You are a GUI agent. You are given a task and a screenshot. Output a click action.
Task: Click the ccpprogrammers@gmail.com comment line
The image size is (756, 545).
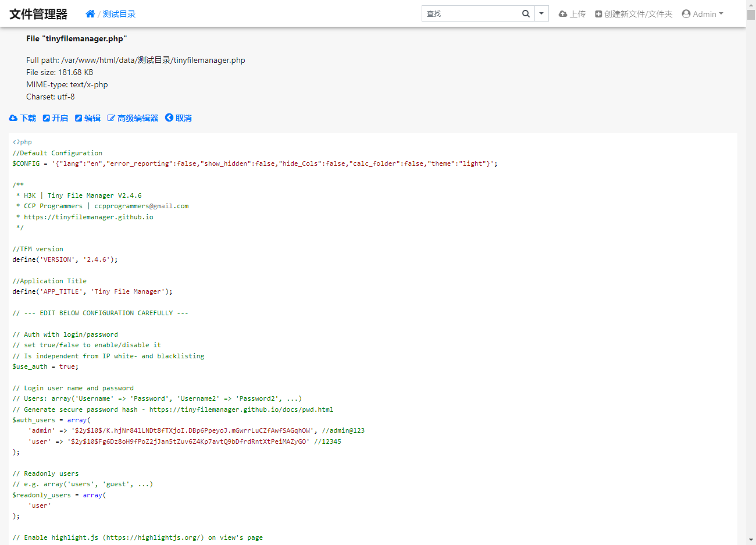point(102,206)
